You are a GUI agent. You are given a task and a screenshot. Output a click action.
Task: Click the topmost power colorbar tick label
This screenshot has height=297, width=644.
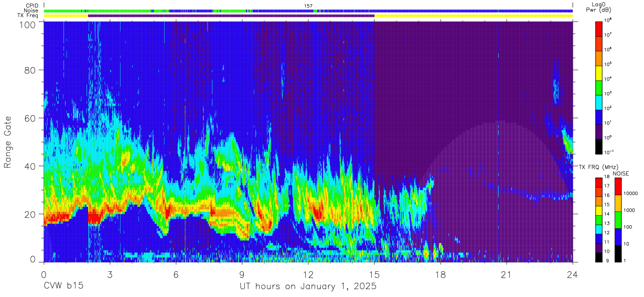pyautogui.click(x=608, y=20)
